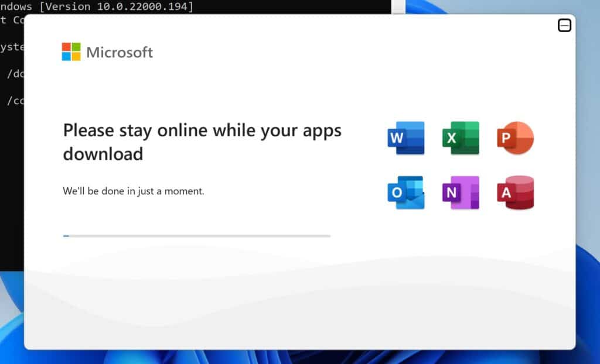Click the Word app icon
The width and height of the screenshot is (600, 364).
406,138
